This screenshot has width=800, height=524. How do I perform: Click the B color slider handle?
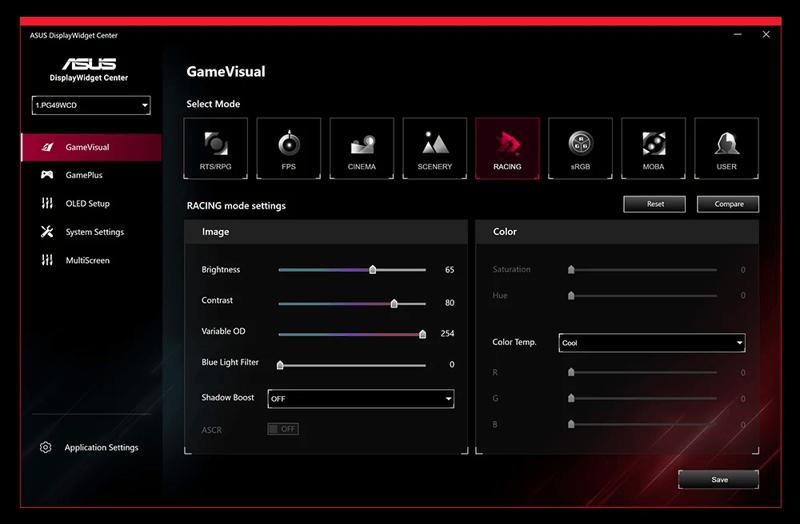571,424
